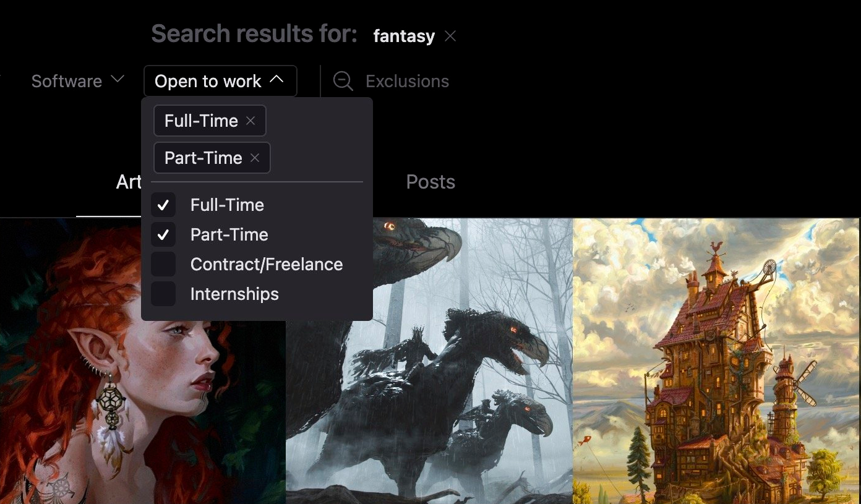The width and height of the screenshot is (861, 504).
Task: Enable the Internships checkbox
Action: (x=163, y=294)
